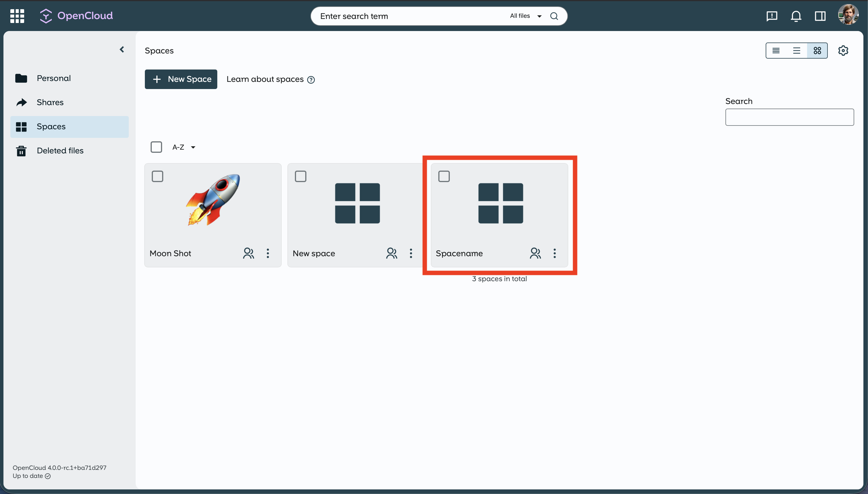The height and width of the screenshot is (494, 868).
Task: Open the view settings gear icon
Action: (x=843, y=51)
